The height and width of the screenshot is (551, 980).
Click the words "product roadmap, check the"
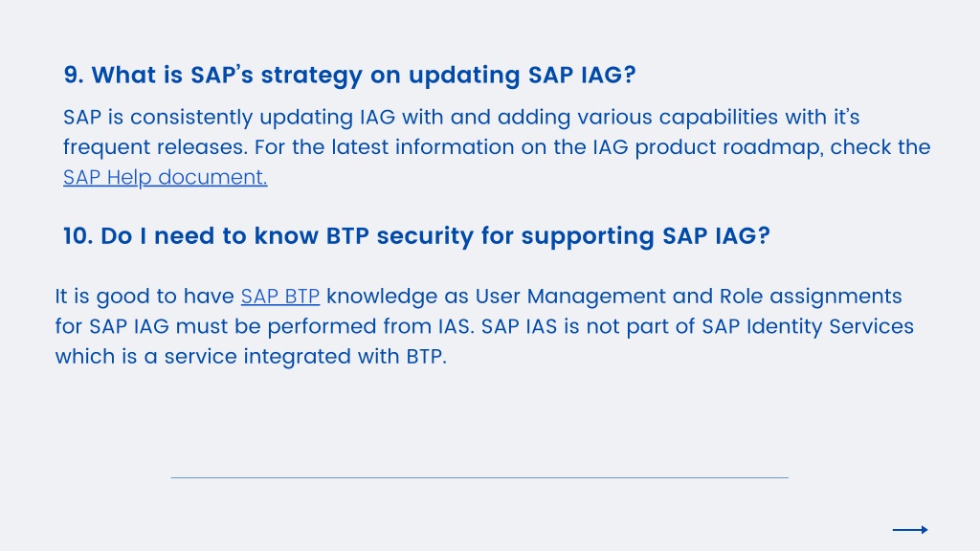783,148
